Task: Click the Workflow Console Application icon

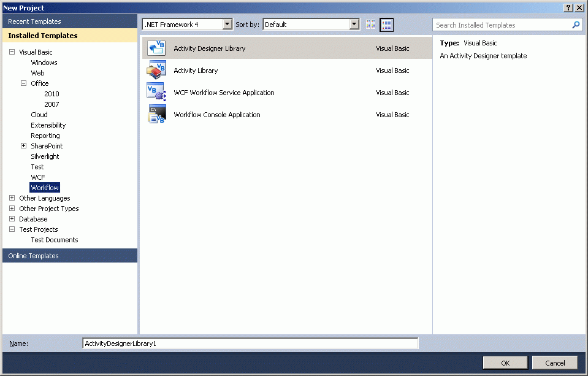Action: [x=156, y=115]
